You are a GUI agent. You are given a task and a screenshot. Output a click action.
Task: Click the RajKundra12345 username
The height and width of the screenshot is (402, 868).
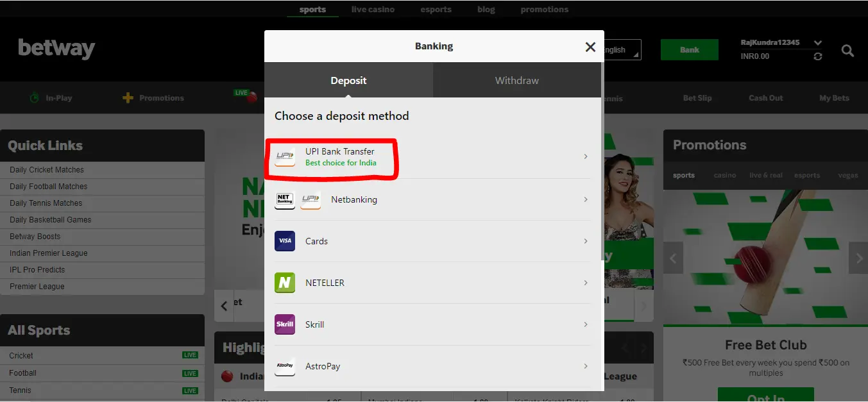(770, 43)
